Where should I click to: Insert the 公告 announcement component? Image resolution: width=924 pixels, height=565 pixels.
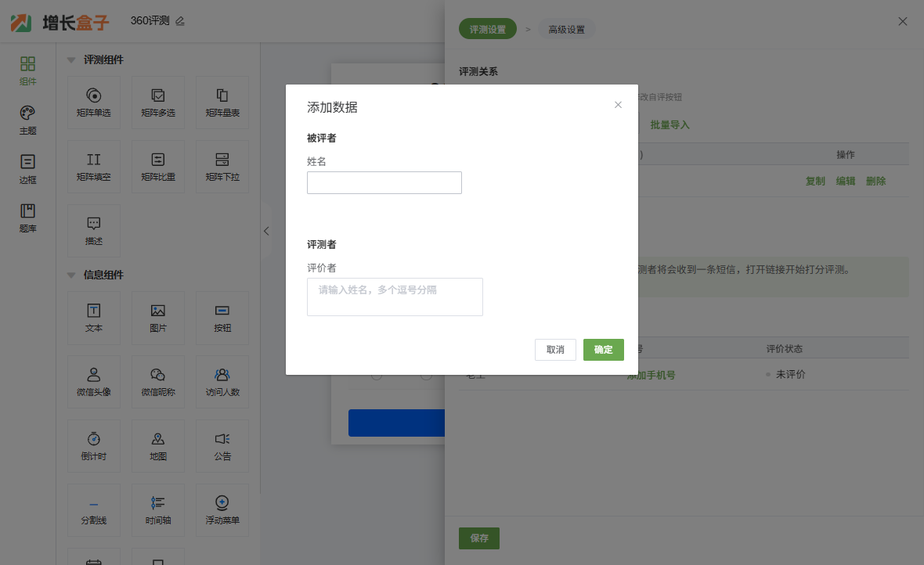coord(222,446)
